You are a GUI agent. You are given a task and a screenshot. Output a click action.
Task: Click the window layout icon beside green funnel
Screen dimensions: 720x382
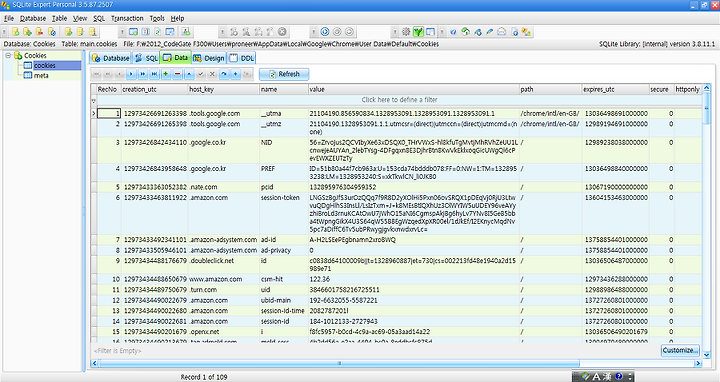tap(430, 32)
